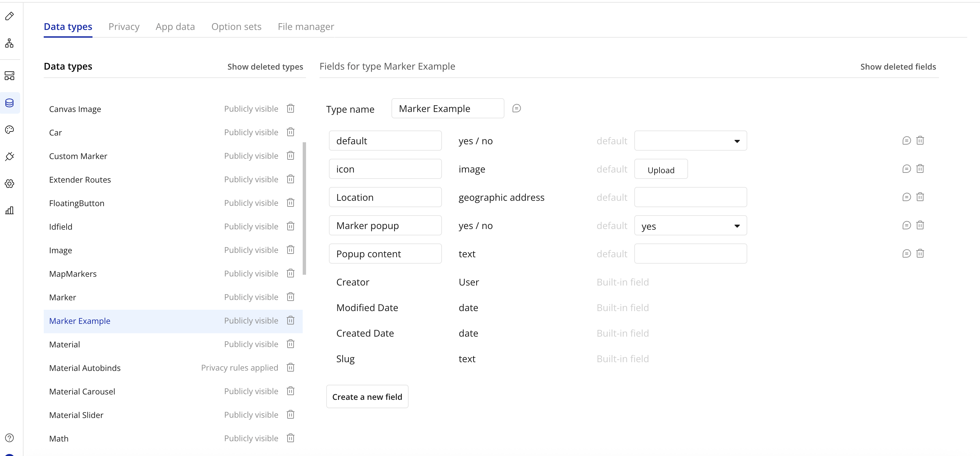Click Create a new field button
This screenshot has height=456, width=980.
367,397
